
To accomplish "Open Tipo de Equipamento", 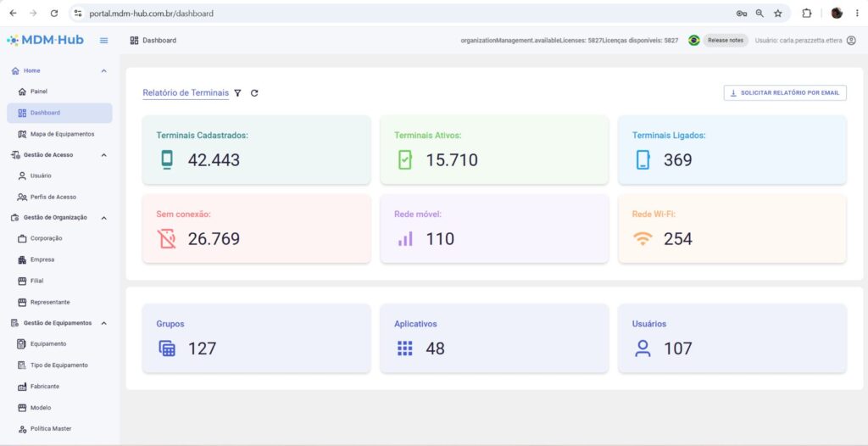I will [60, 365].
